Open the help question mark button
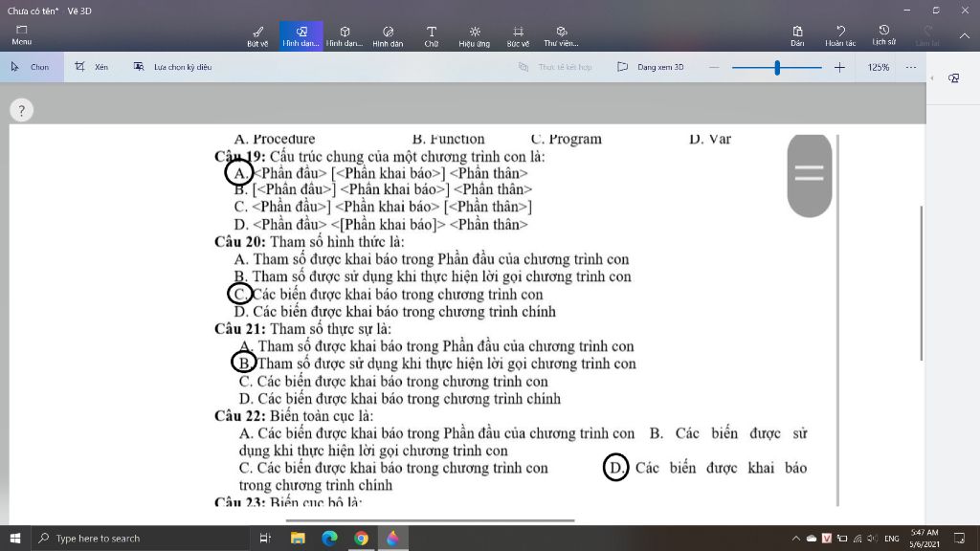 21,111
